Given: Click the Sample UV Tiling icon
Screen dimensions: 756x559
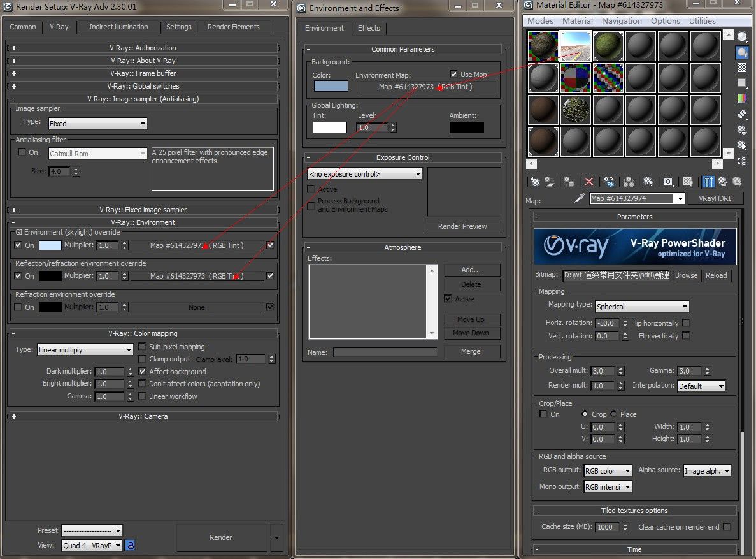Looking at the screenshot, I should click(x=743, y=83).
